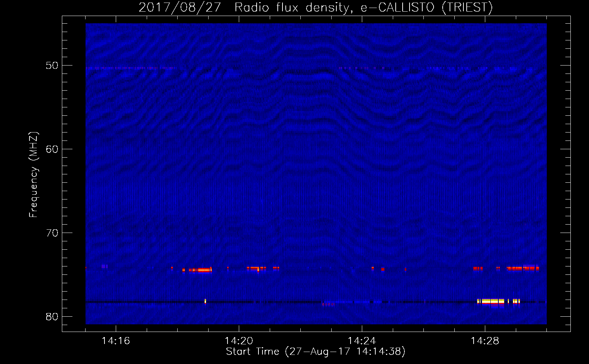This screenshot has height=364, width=589.
Task: Click the plot title "2017/08/27 Radio flux density, e-CALLISTO (TRIEST)"
Action: coord(316,7)
